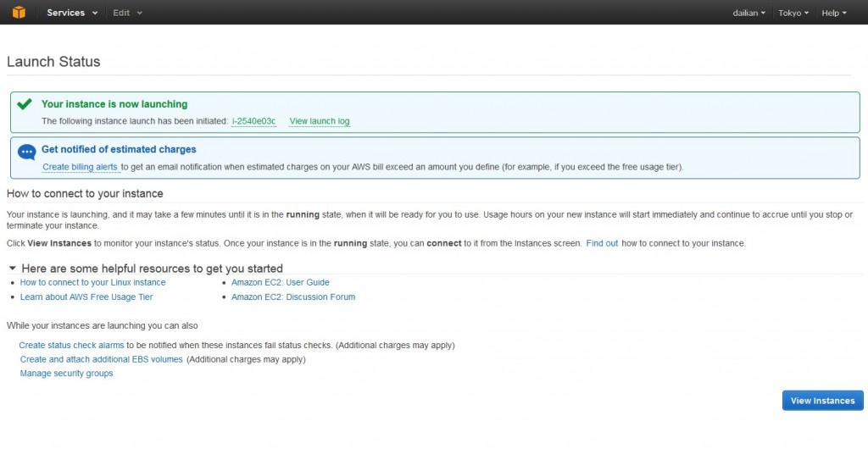
Task: Open Amazon EC2: User Guide link
Action: 280,282
